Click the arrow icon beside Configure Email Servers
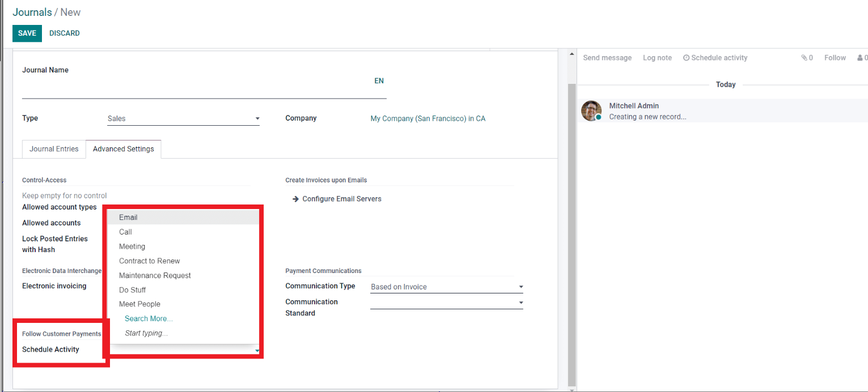The width and height of the screenshot is (868, 392). [295, 199]
